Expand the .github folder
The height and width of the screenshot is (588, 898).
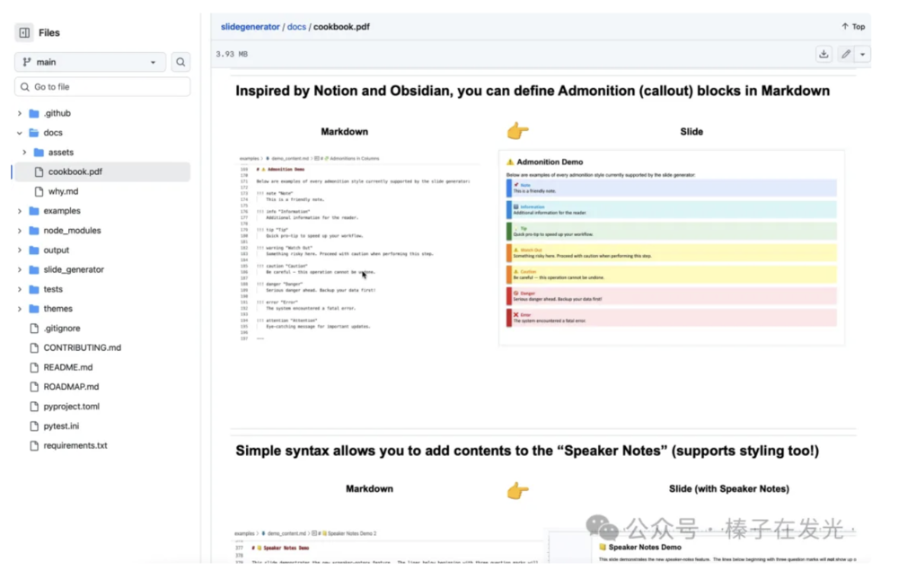pos(20,114)
